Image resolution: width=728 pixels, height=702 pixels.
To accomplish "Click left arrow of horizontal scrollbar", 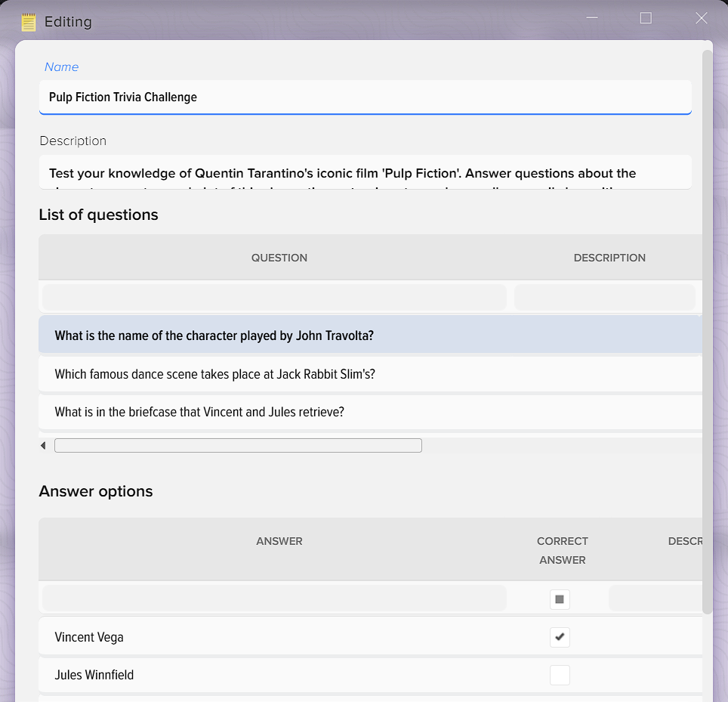I will pos(43,446).
